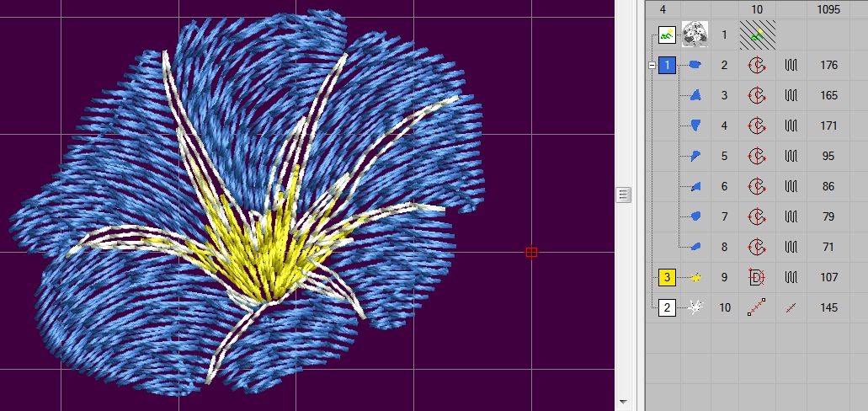
Task: Select the blue color 1 swatch
Action: pyautogui.click(x=667, y=66)
